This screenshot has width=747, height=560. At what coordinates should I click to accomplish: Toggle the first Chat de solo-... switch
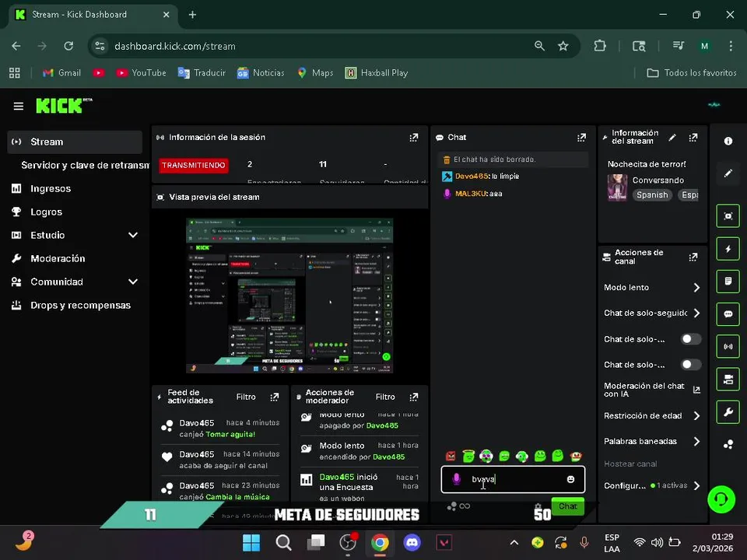(691, 339)
